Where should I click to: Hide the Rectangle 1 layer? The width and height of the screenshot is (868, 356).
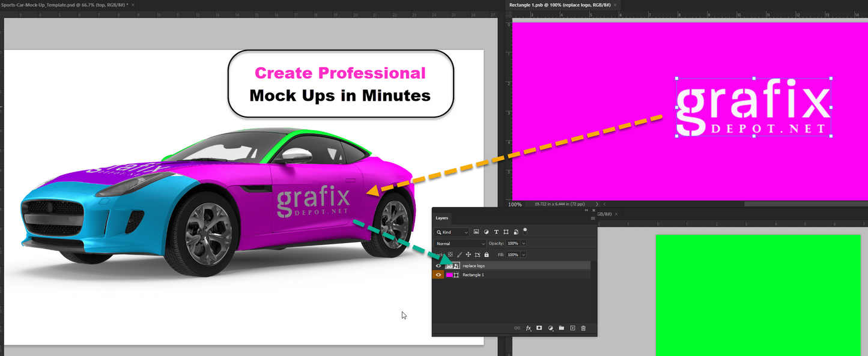point(439,275)
